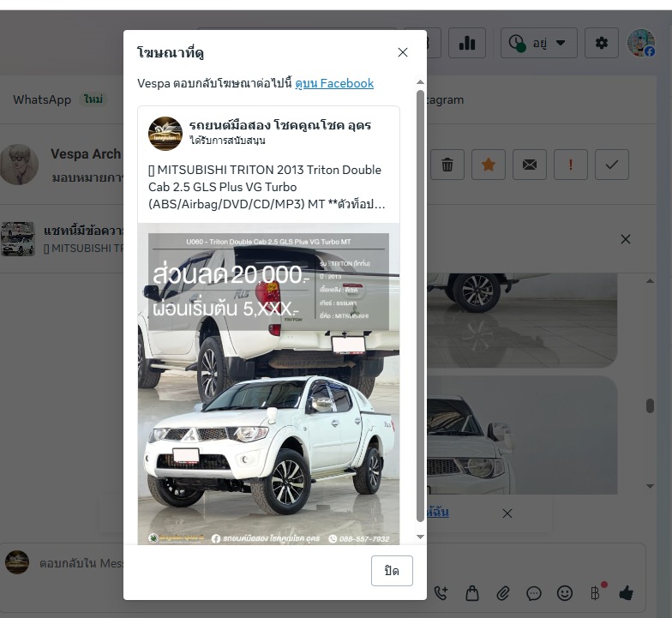Open saved replies speech bubble icon
The width and height of the screenshot is (672, 618).
coord(533,593)
